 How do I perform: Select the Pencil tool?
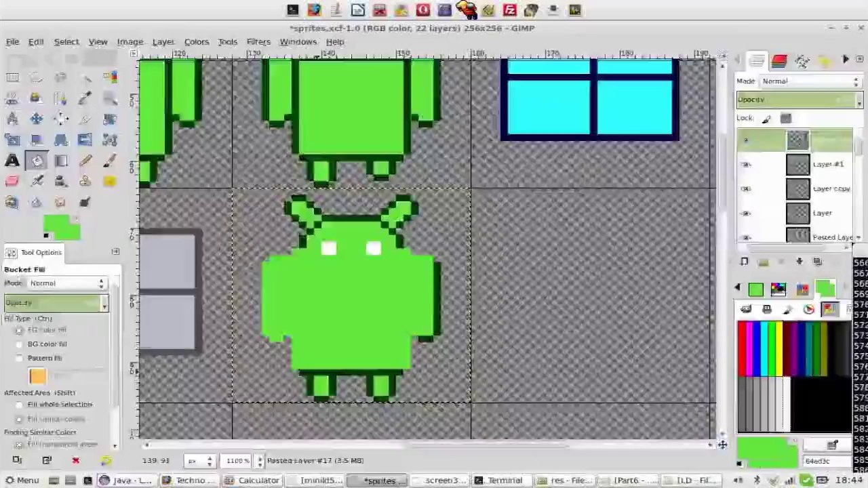[85, 161]
